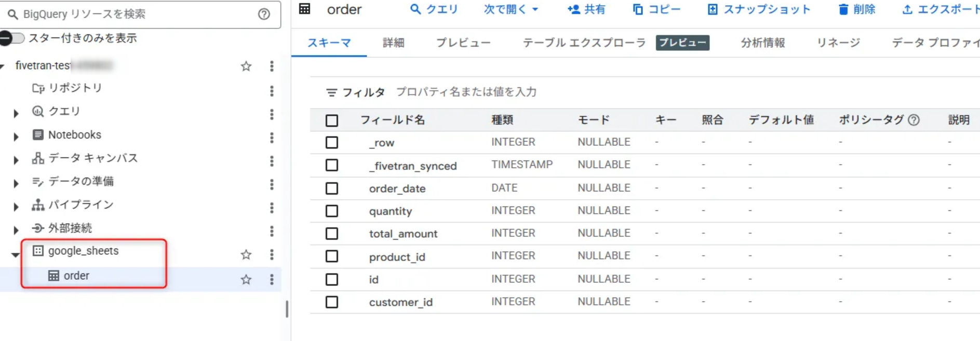Click the データ キャンバス icon
Viewport: 980px width, 341px height.
point(38,158)
